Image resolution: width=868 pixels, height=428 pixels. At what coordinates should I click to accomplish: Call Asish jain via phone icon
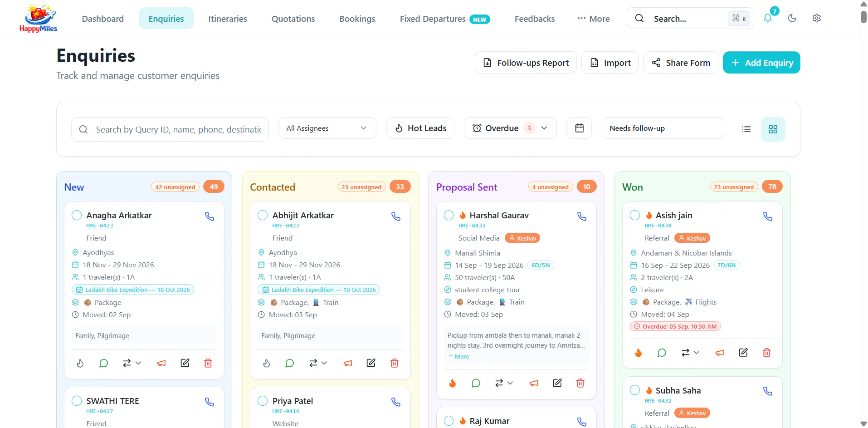coord(768,216)
